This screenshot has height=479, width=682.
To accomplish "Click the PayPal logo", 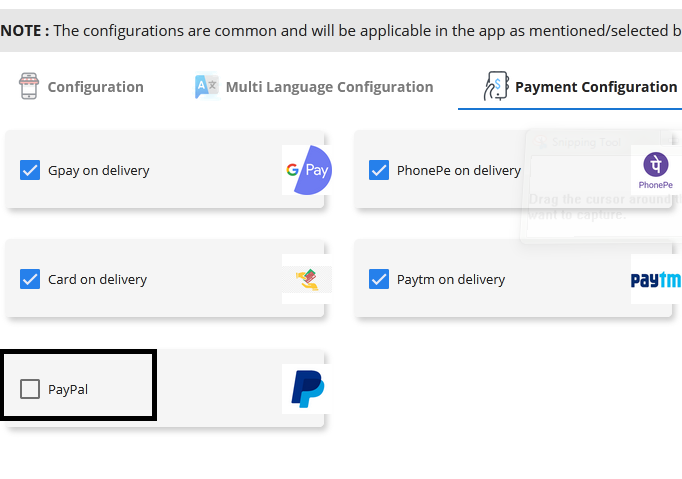I will click(306, 389).
